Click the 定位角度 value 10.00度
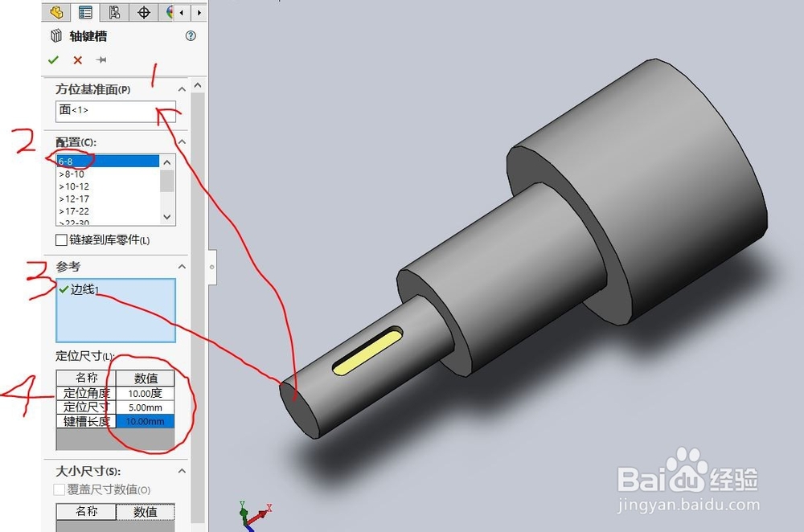 [x=145, y=394]
